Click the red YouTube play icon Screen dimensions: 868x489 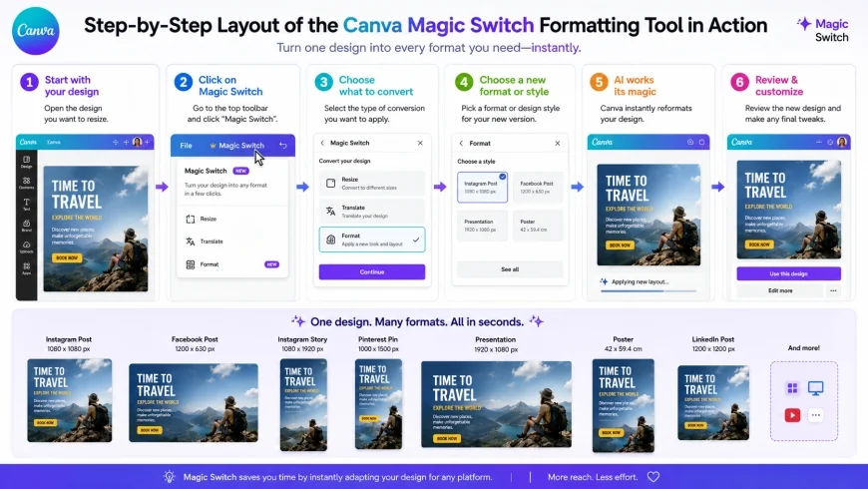(x=792, y=415)
